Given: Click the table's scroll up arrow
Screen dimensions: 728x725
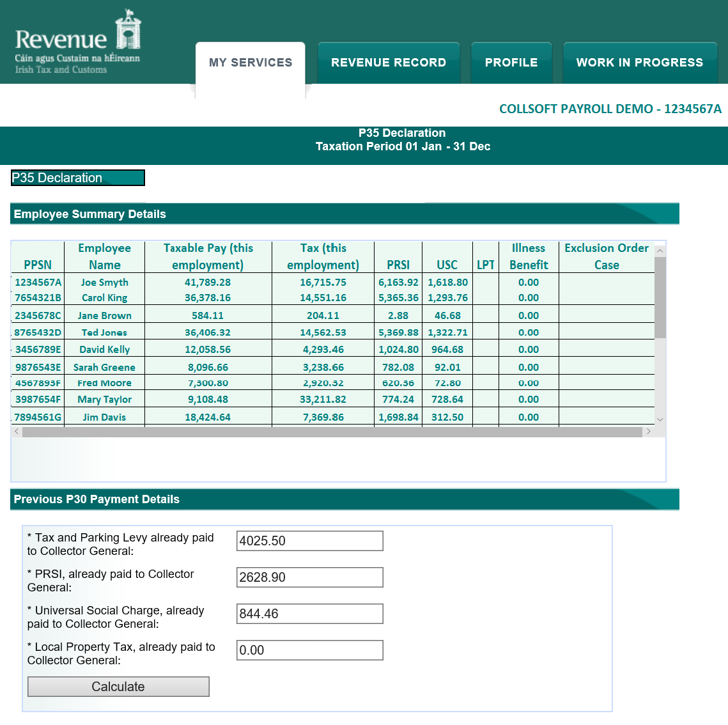Looking at the screenshot, I should 660,251.
